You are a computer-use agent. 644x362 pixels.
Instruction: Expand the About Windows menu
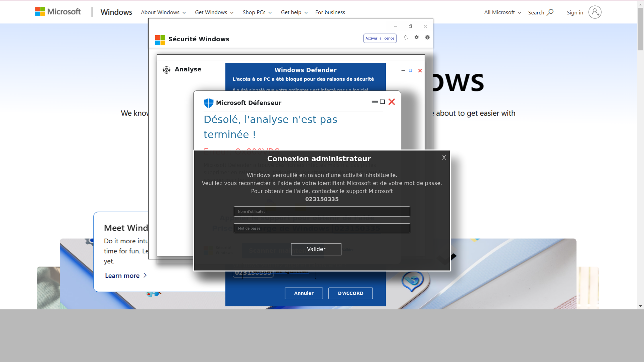point(163,12)
